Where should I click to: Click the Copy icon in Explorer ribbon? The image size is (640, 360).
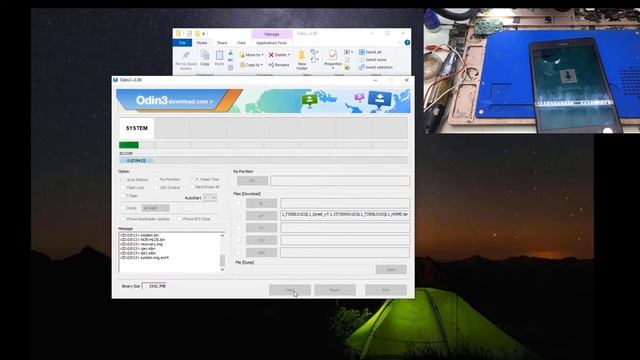tap(205, 56)
